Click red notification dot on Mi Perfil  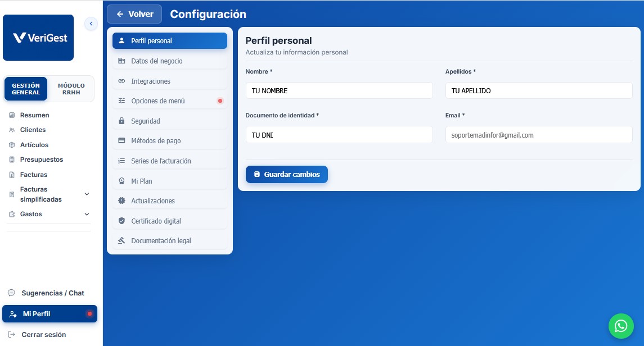click(x=89, y=314)
